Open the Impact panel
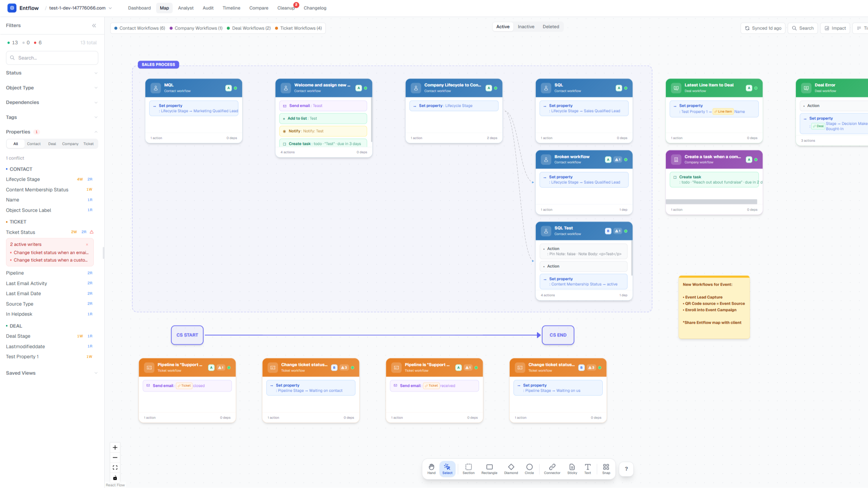The width and height of the screenshot is (868, 488). [x=835, y=28]
